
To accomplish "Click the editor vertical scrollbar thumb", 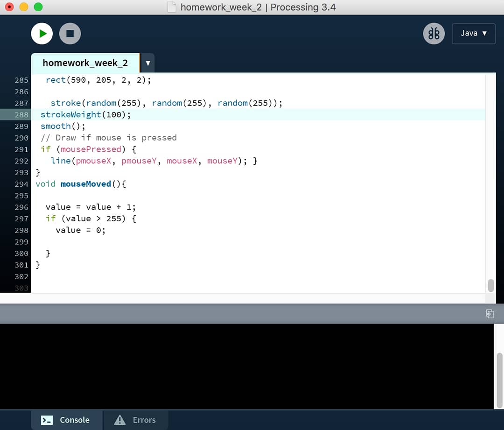I will [x=491, y=285].
